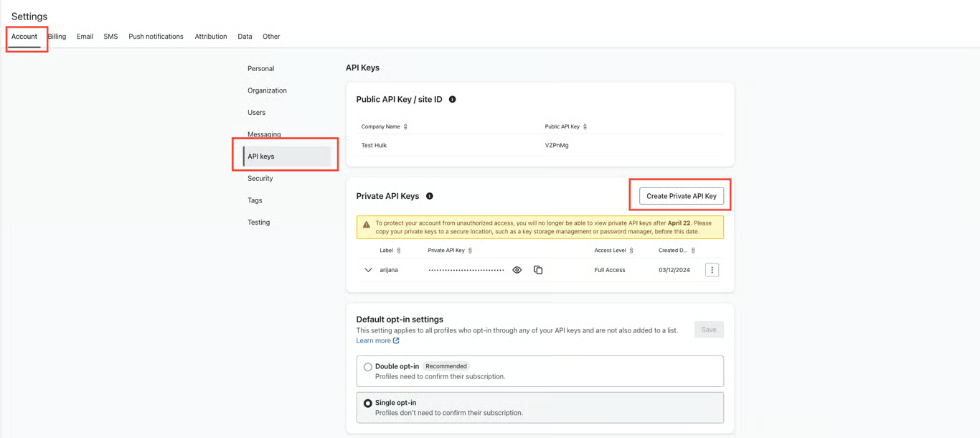Viewport: 980px width, 438px height.
Task: Click Create Private API Key button
Action: 682,196
